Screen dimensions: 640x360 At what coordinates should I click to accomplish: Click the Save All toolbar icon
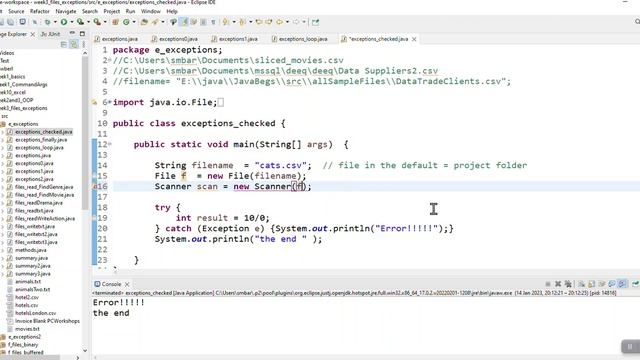pyautogui.click(x=10, y=22)
